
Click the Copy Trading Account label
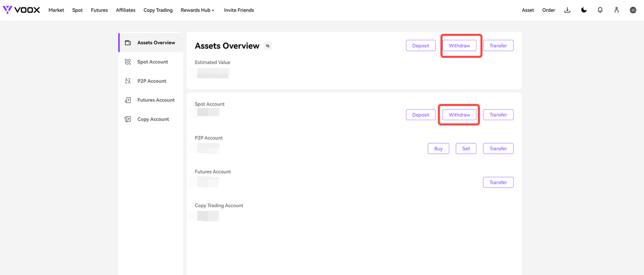point(219,206)
